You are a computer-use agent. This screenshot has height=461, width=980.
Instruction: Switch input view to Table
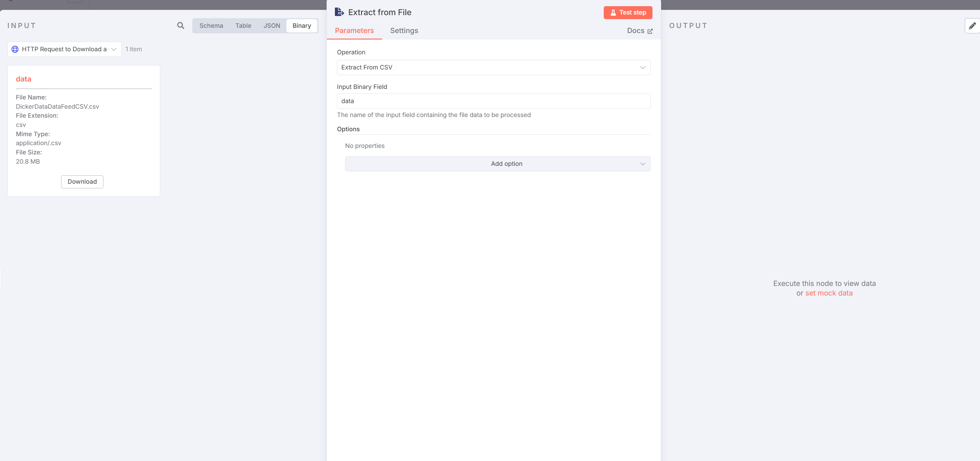[243, 26]
